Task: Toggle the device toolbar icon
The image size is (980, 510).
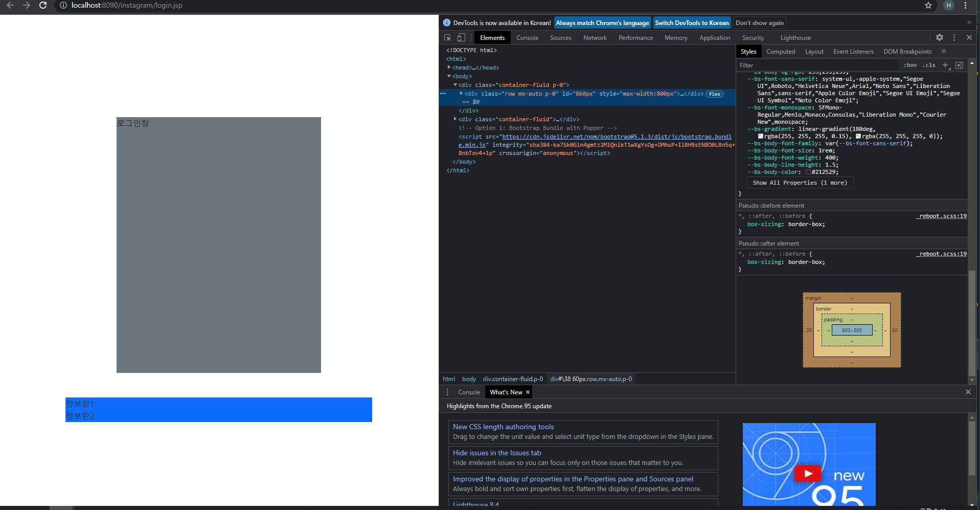Action: pos(461,37)
